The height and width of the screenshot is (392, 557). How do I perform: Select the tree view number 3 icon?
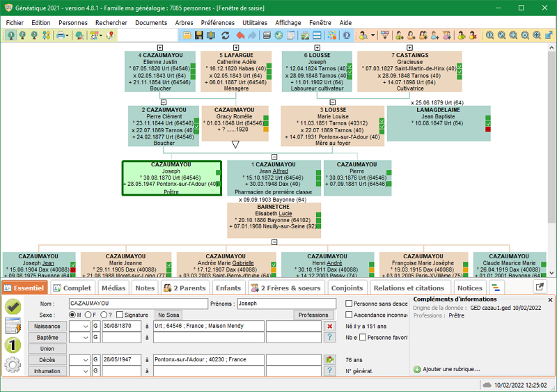pyautogui.click(x=34, y=36)
